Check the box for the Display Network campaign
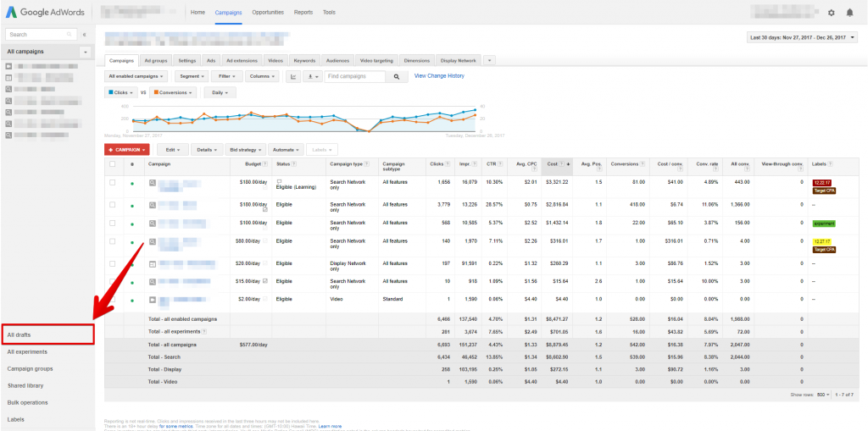868x431 pixels. coord(113,263)
